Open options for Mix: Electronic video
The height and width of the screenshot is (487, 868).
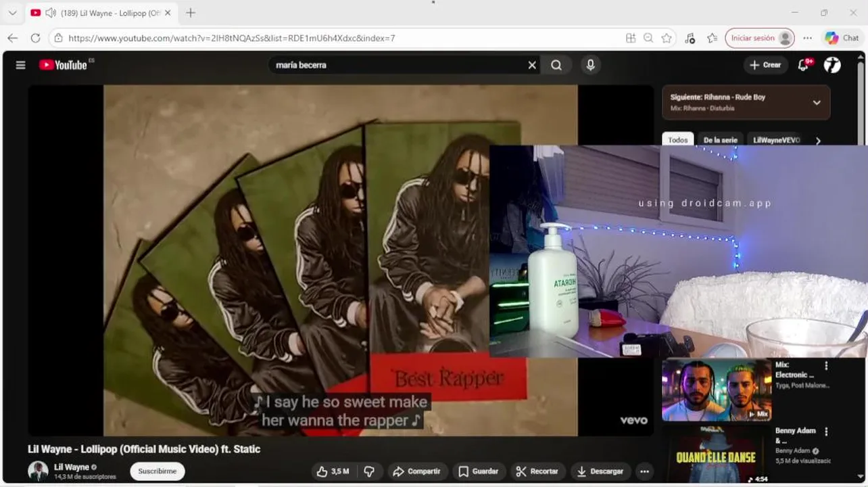click(826, 366)
